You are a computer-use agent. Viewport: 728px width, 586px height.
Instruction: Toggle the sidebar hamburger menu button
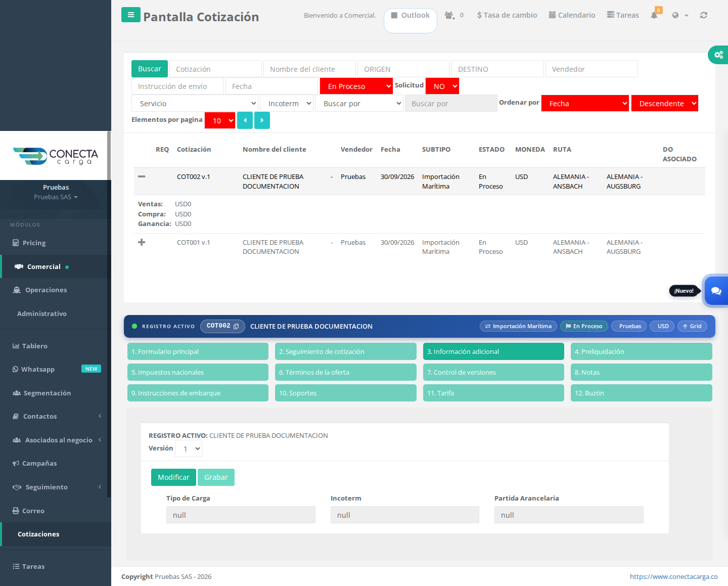(131, 15)
